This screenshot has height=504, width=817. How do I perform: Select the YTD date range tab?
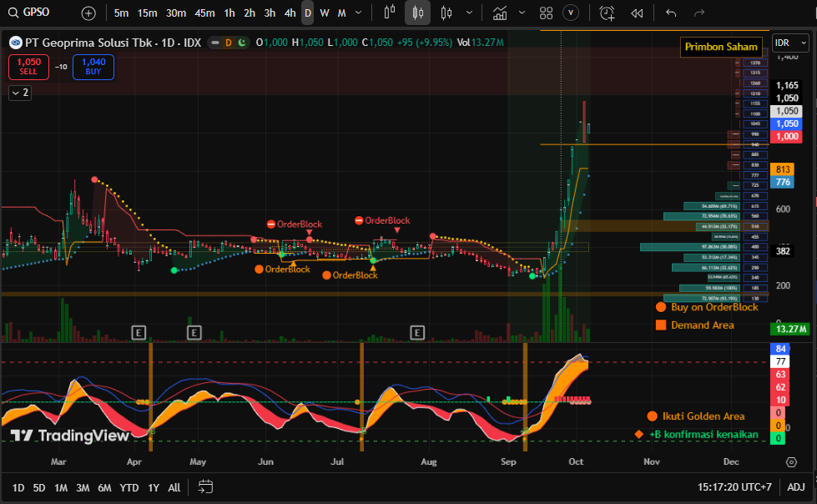point(129,487)
